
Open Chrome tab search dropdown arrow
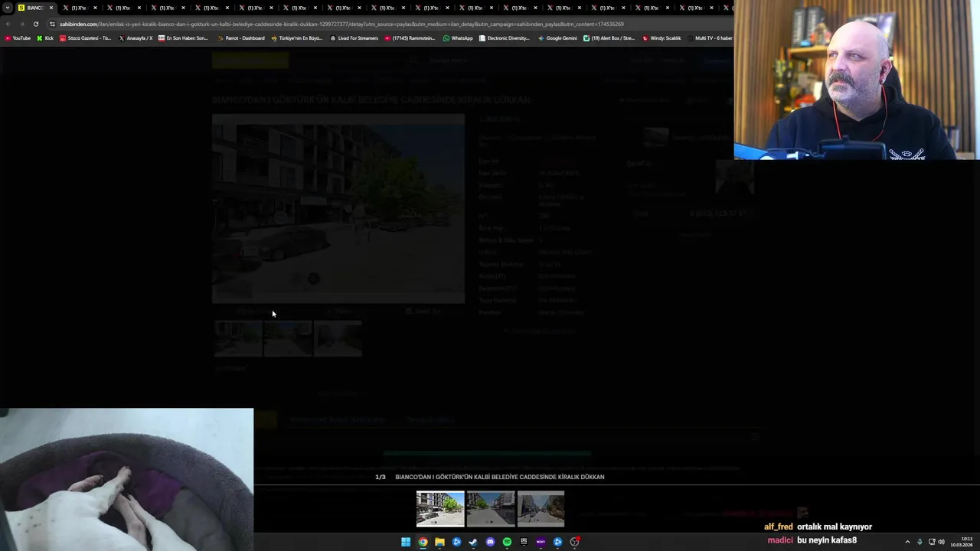[x=7, y=8]
